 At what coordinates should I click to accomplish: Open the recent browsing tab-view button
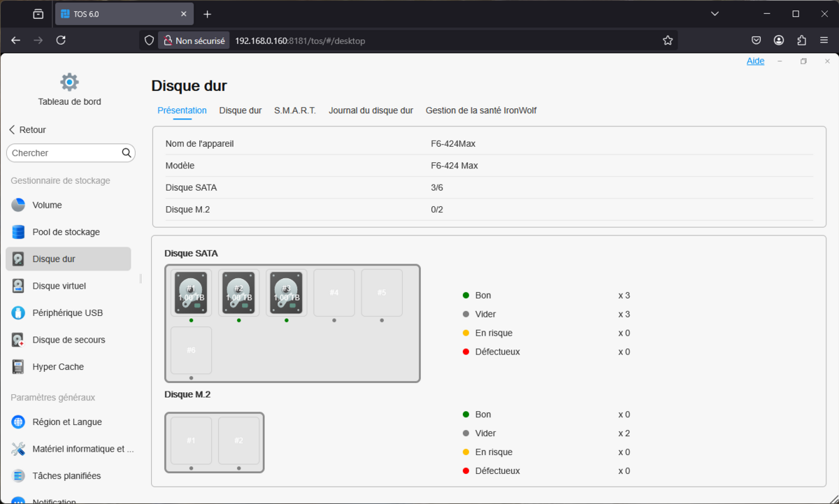(x=38, y=14)
